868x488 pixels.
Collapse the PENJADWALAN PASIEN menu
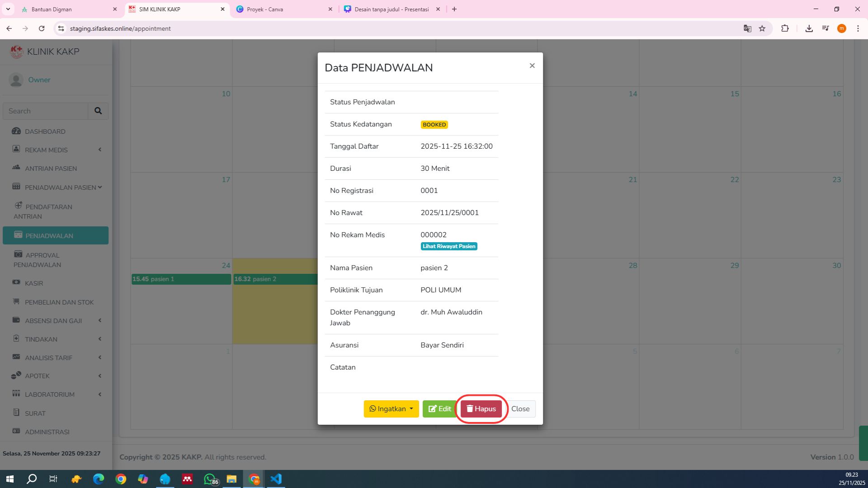(x=60, y=188)
